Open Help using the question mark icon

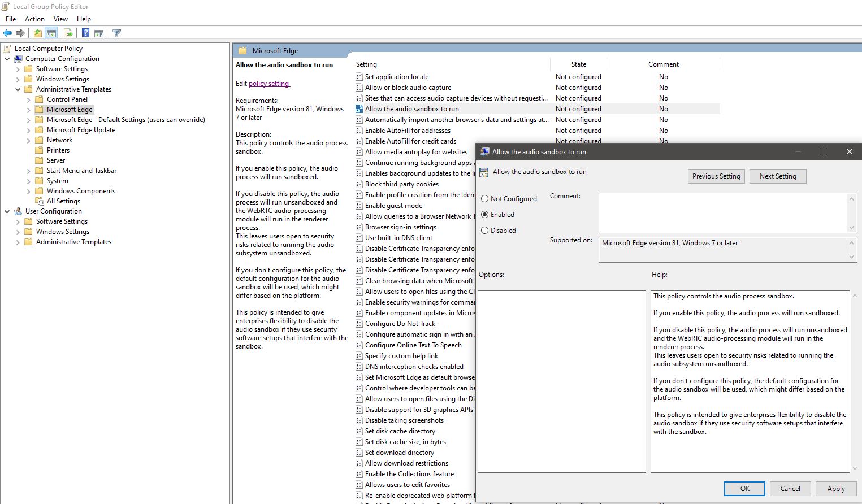tap(85, 33)
